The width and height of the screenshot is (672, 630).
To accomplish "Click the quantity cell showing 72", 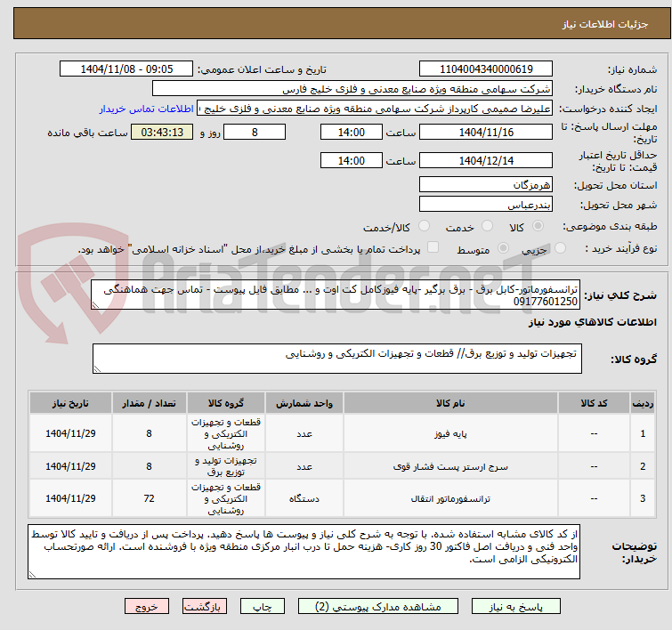I will pos(150,498).
